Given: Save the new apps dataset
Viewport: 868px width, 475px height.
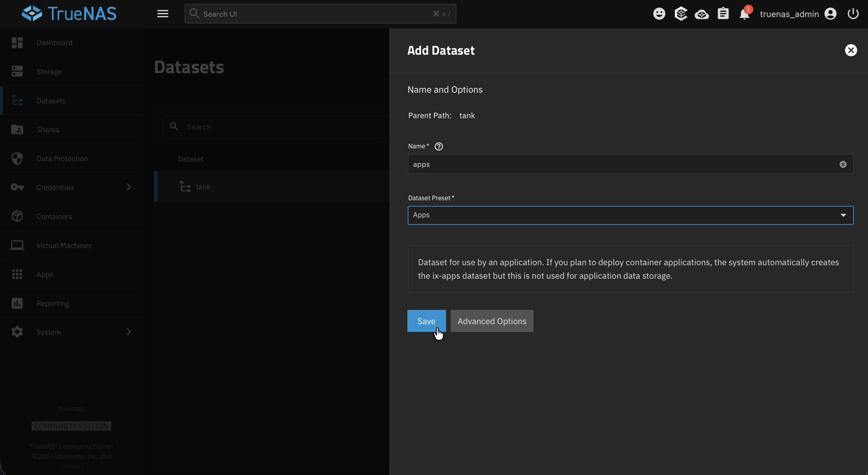Looking at the screenshot, I should 426,321.
